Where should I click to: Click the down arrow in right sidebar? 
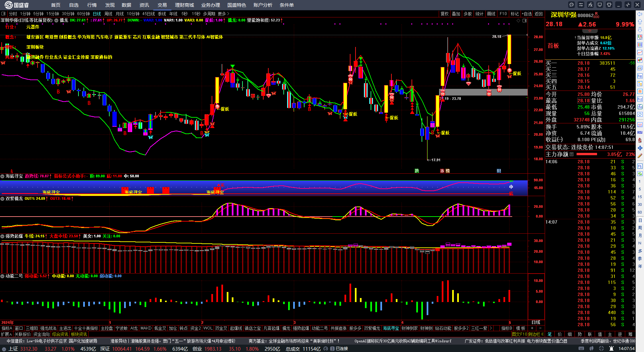[640, 30]
